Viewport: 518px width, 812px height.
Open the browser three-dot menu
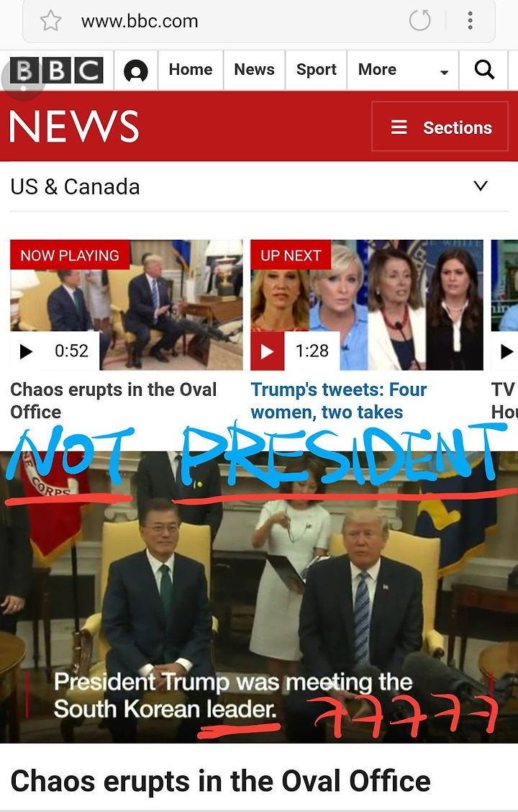[470, 21]
